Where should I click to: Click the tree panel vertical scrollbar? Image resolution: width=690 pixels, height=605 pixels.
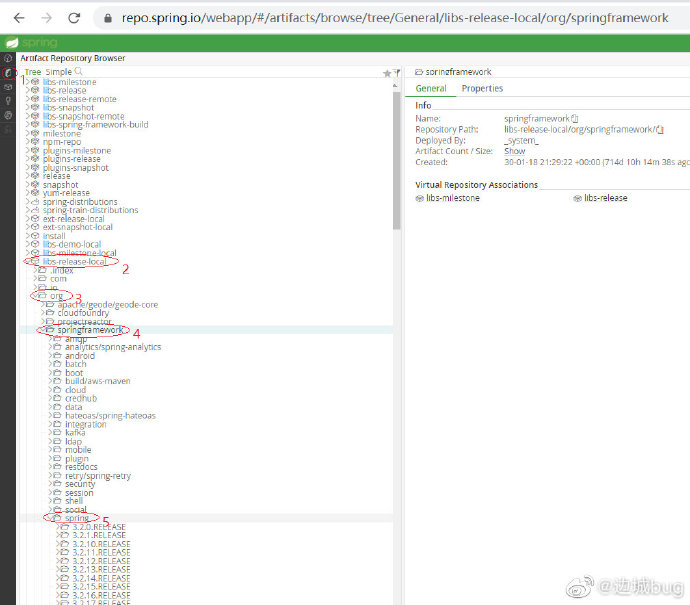pos(396,161)
